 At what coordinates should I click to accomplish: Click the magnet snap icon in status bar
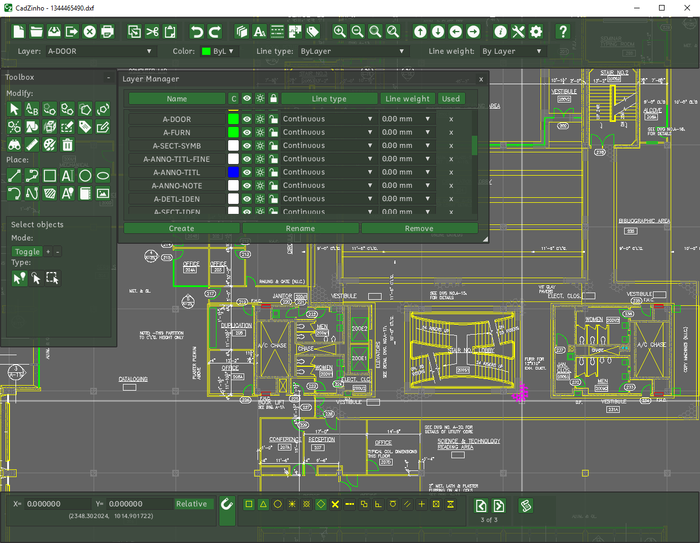click(227, 504)
